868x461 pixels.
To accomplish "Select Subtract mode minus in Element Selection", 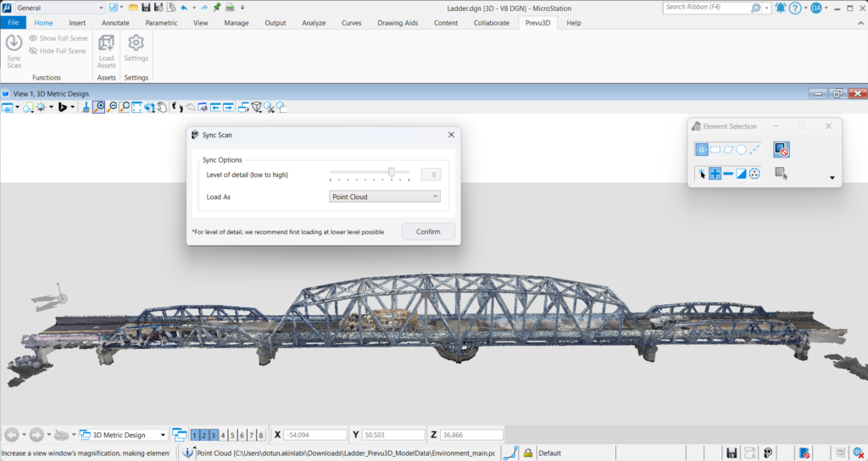I will 728,174.
